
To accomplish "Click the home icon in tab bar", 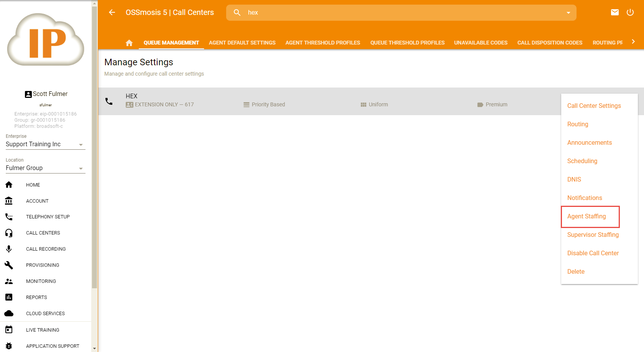I will pyautogui.click(x=129, y=43).
